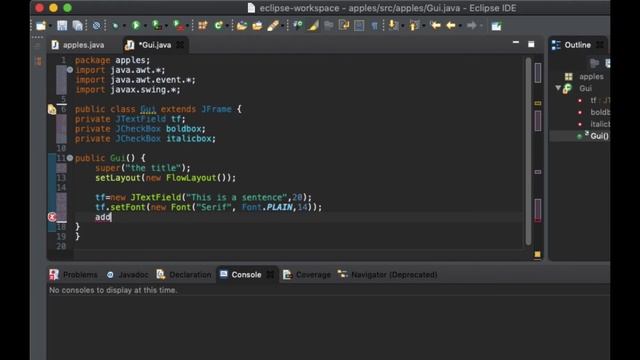
Task: Toggle the block selection mode icon
Action: tap(359, 26)
